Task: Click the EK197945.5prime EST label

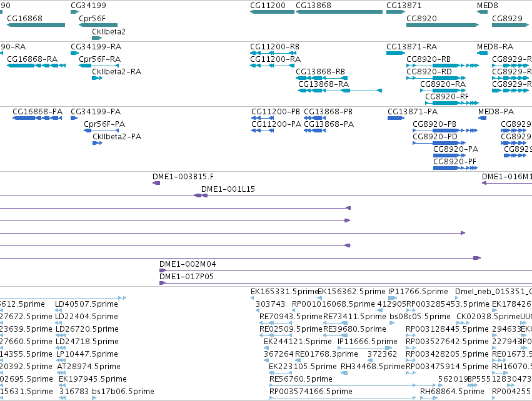Action: pos(93,379)
